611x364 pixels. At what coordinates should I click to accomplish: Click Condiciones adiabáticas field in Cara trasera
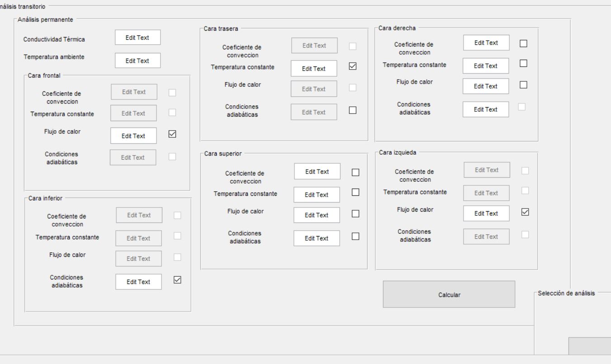pyautogui.click(x=314, y=112)
